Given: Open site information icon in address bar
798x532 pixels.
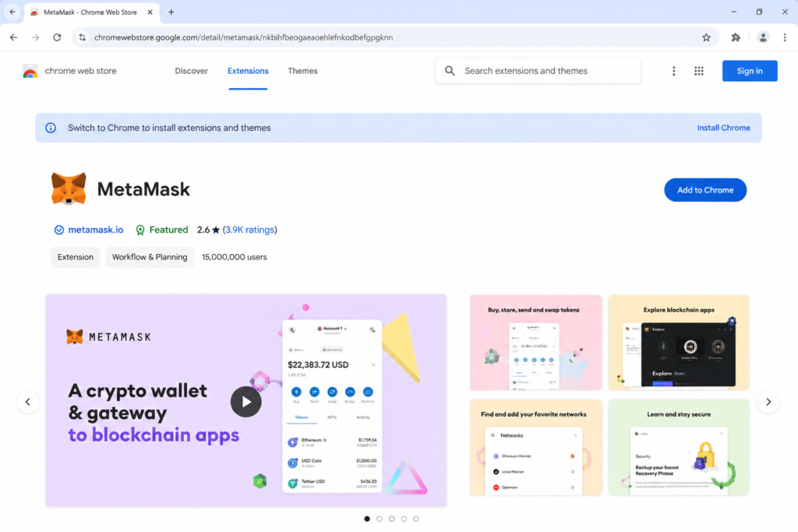Looking at the screenshot, I should coord(82,37).
